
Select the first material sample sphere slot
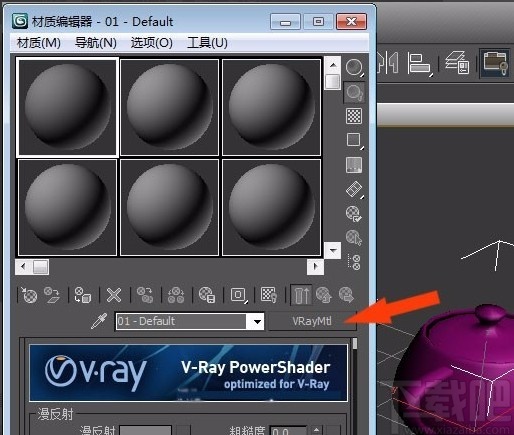click(67, 107)
